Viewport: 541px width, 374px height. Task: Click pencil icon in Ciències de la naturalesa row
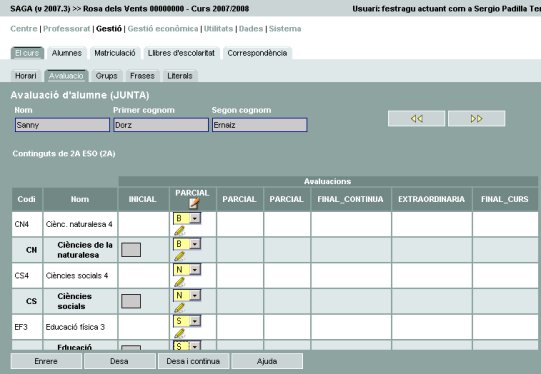click(x=179, y=256)
